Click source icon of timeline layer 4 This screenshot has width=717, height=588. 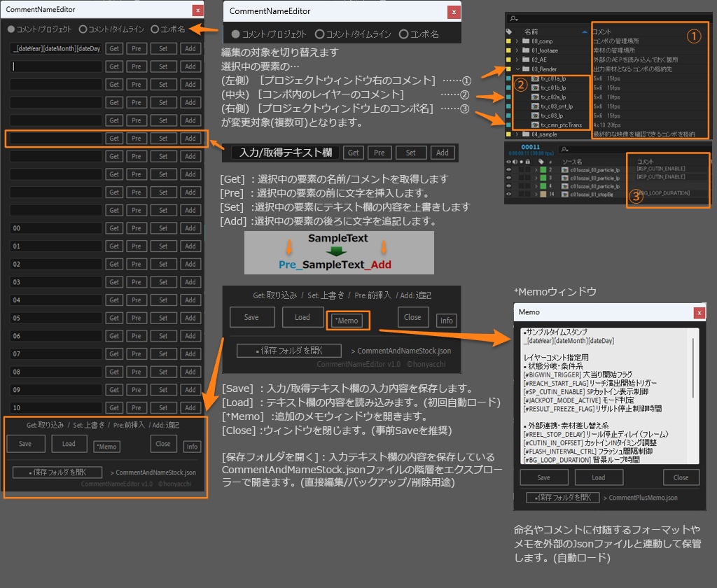[x=565, y=186]
